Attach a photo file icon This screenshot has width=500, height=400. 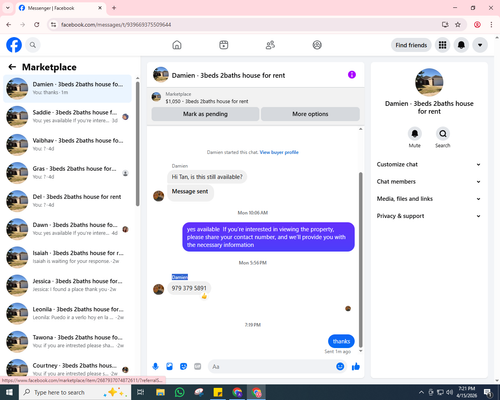pos(169,367)
